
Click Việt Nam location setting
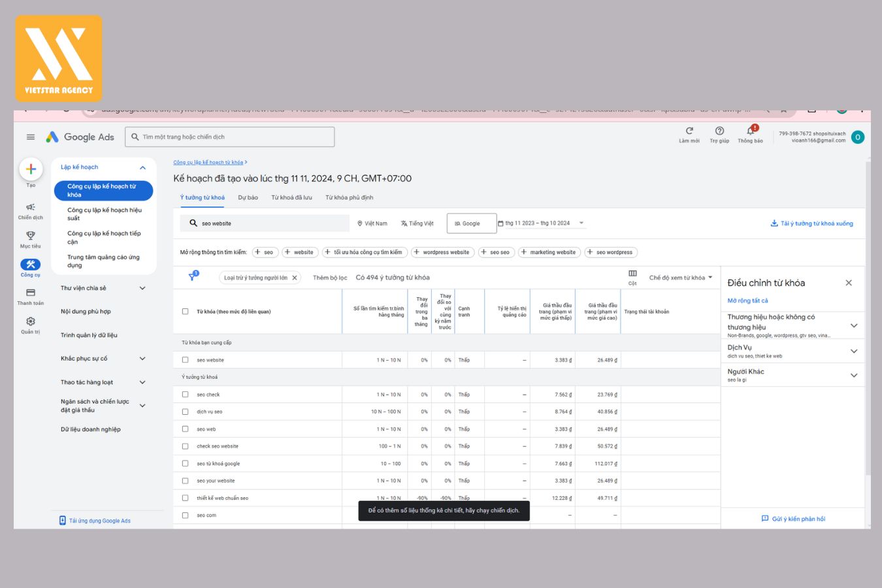(x=372, y=223)
